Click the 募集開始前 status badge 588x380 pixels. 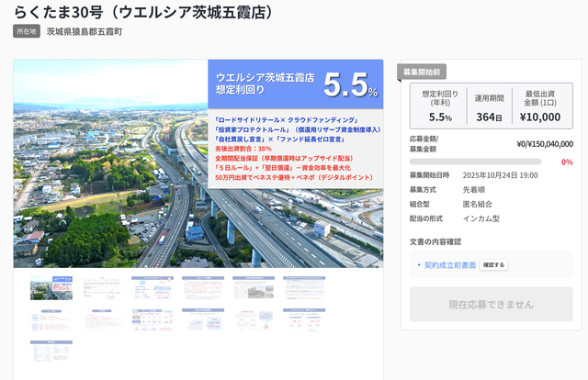[422, 72]
